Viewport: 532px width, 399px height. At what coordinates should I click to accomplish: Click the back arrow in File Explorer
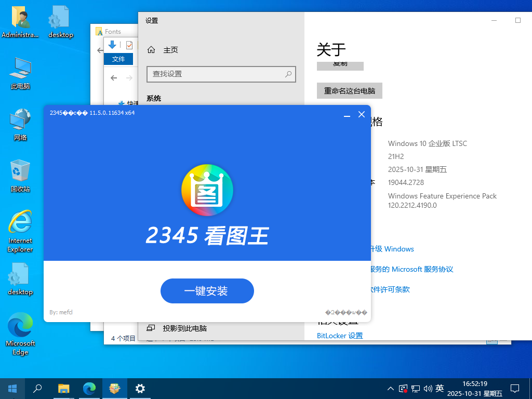pos(114,78)
